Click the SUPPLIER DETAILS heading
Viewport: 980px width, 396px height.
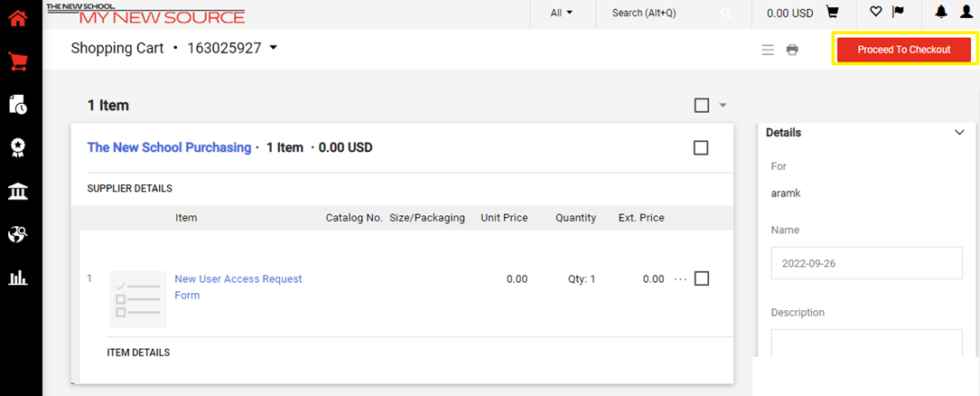[130, 188]
